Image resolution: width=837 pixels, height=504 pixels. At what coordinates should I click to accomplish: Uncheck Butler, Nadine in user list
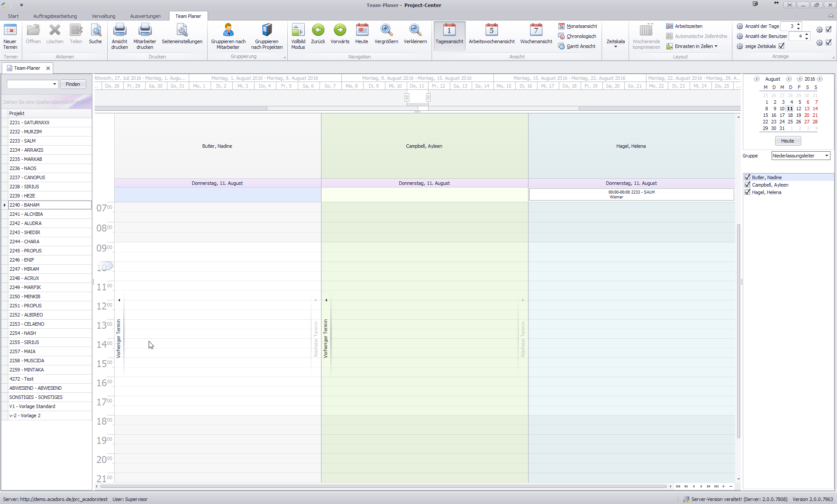tap(748, 177)
